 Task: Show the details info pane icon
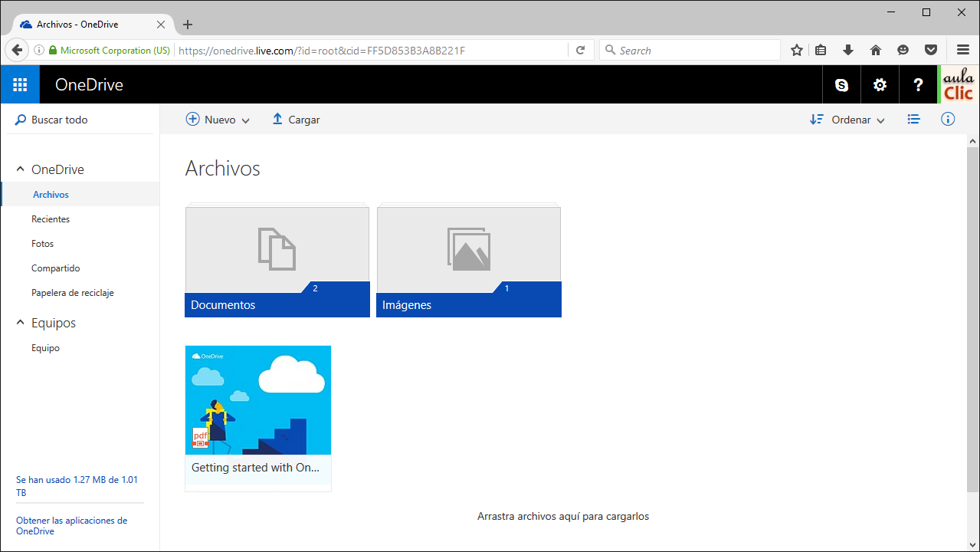(948, 120)
